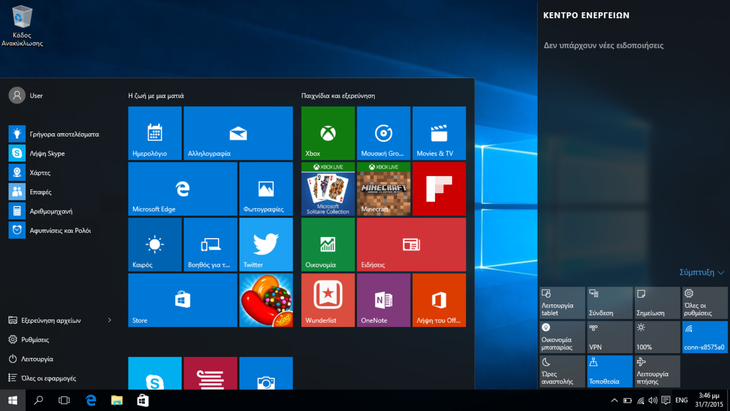Click Σημείωση note quick action

[x=657, y=303]
